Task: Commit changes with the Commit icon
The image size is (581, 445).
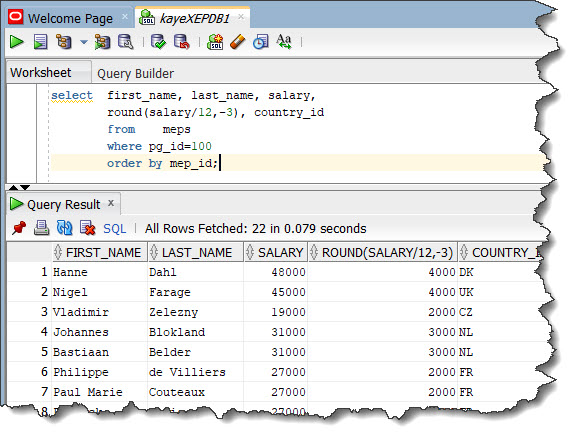Action: click(158, 41)
